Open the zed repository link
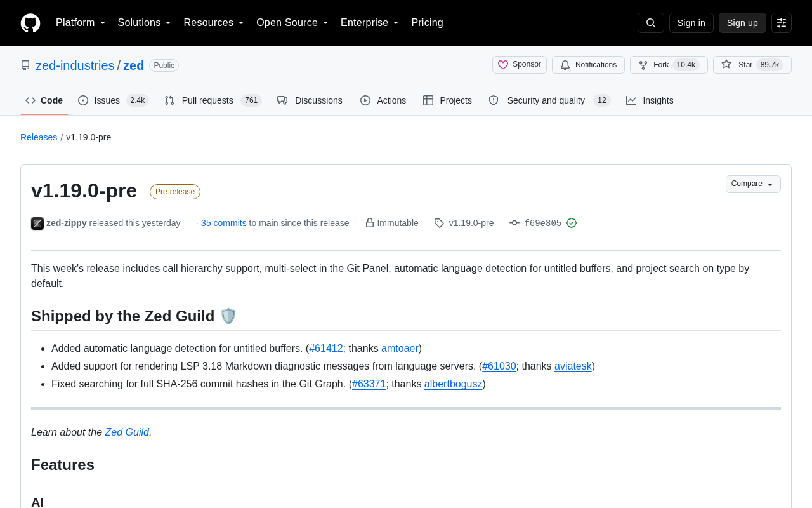This screenshot has height=508, width=812. 134,65
